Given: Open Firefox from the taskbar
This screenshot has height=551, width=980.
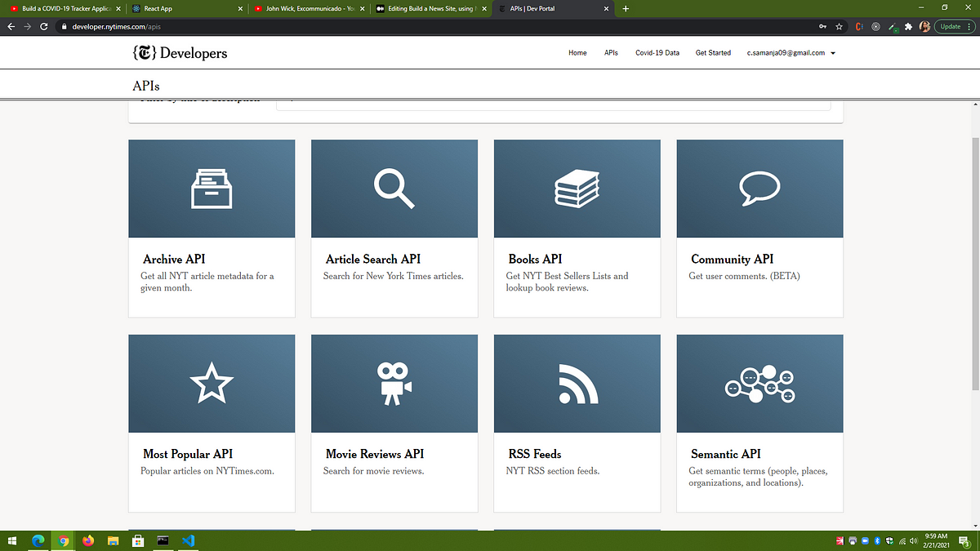Looking at the screenshot, I should [88, 540].
